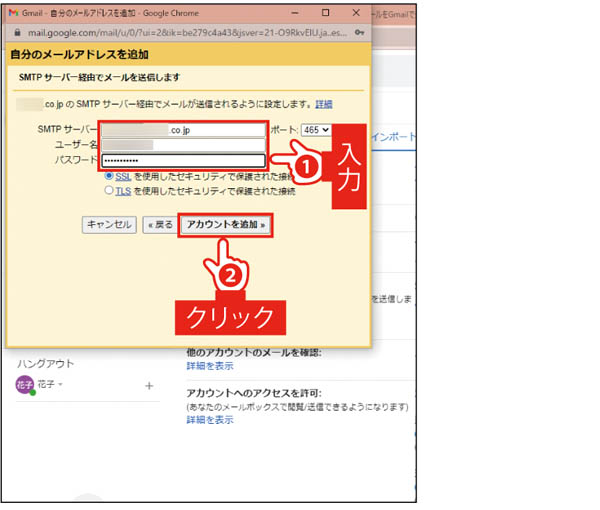Image resolution: width=600 pixels, height=510 pixels.
Task: Click the Gmail favicon in the title bar
Action: pyautogui.click(x=13, y=13)
